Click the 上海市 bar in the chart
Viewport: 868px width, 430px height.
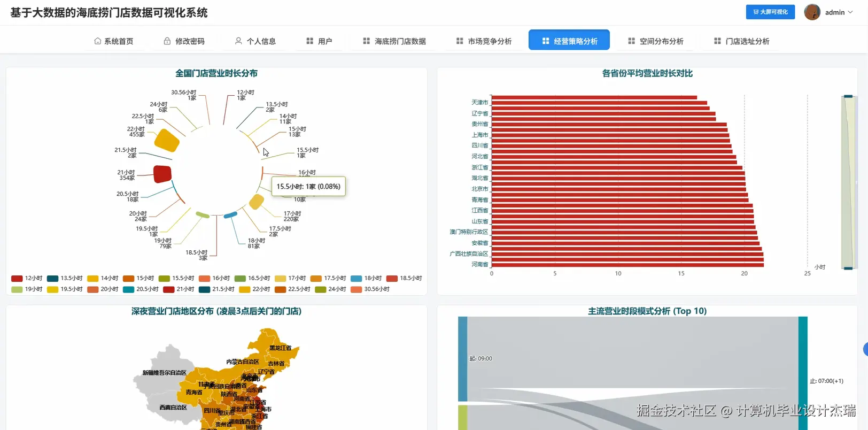click(610, 135)
